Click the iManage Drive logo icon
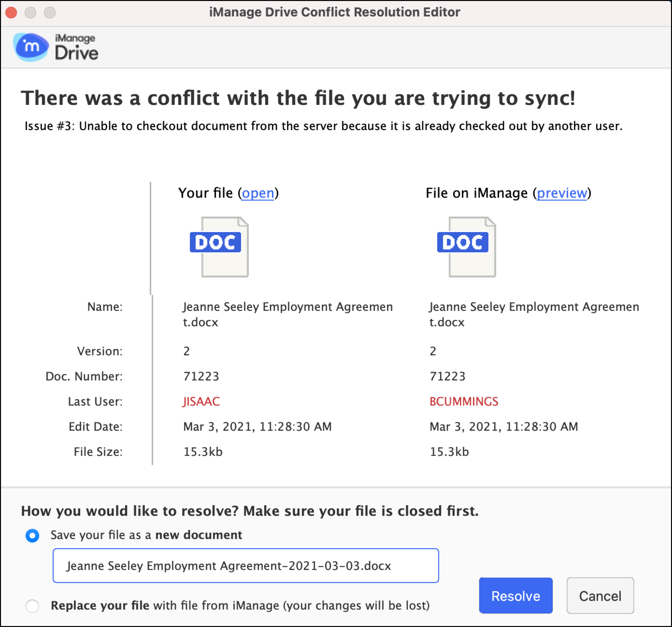Image resolution: width=672 pixels, height=627 pixels. [x=31, y=47]
